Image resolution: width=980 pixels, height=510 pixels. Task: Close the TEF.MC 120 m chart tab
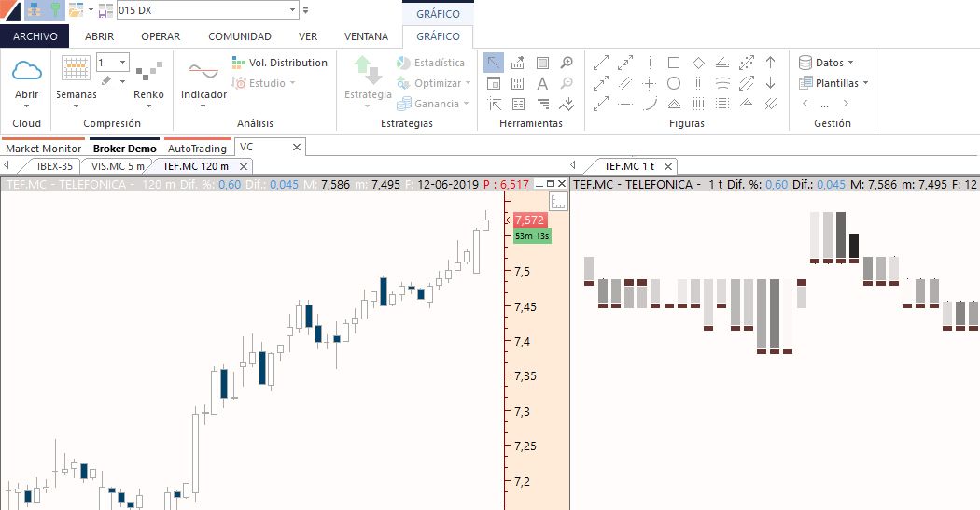coord(244,166)
